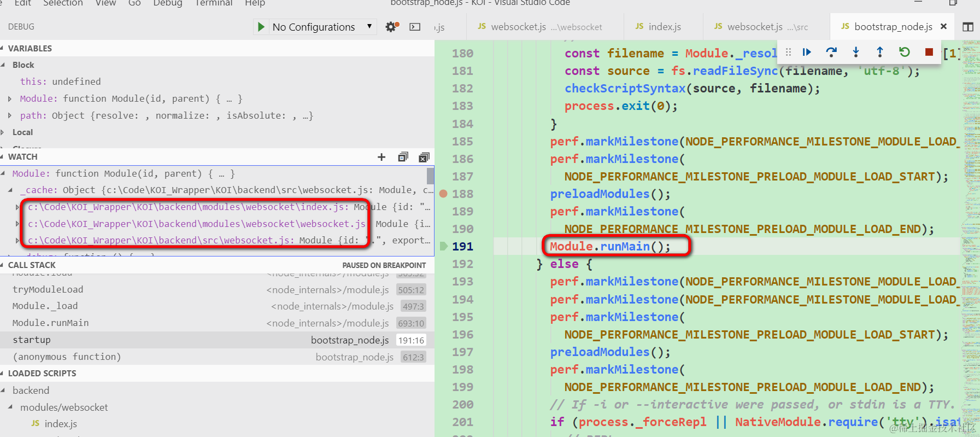Screen dimensions: 980x437
Task: Collapse all watch expressions
Action: click(403, 157)
